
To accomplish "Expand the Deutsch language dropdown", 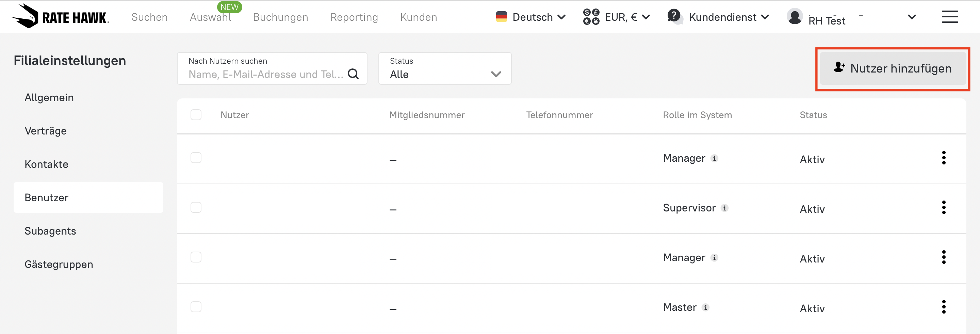I will point(531,17).
